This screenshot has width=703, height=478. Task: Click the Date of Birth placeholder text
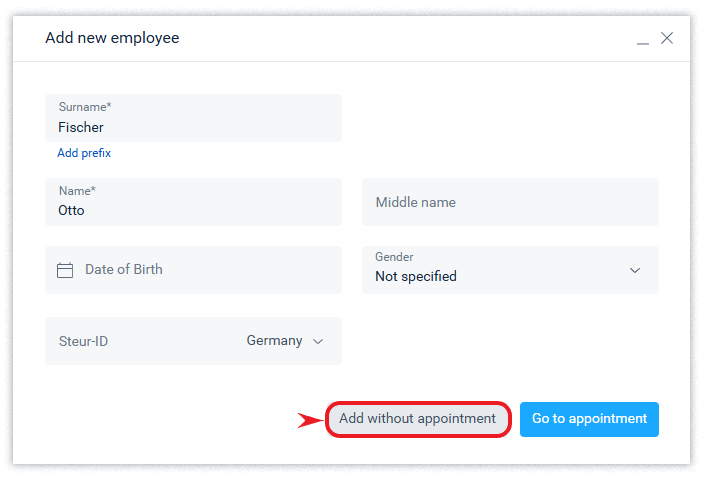(124, 270)
